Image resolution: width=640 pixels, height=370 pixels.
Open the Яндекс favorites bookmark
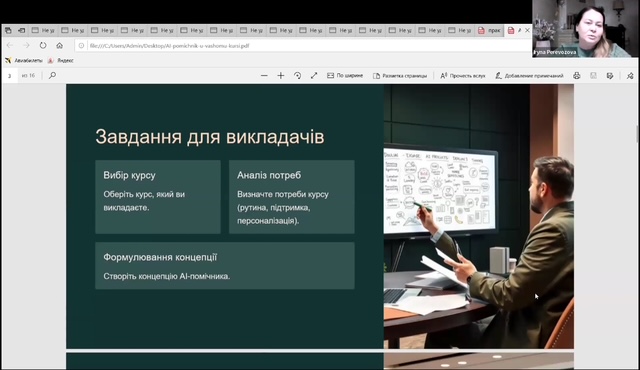pos(60,60)
